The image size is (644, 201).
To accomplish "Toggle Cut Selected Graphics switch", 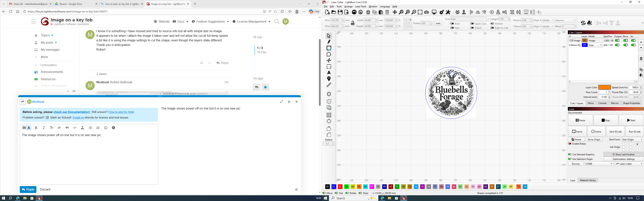I will 569,154.
